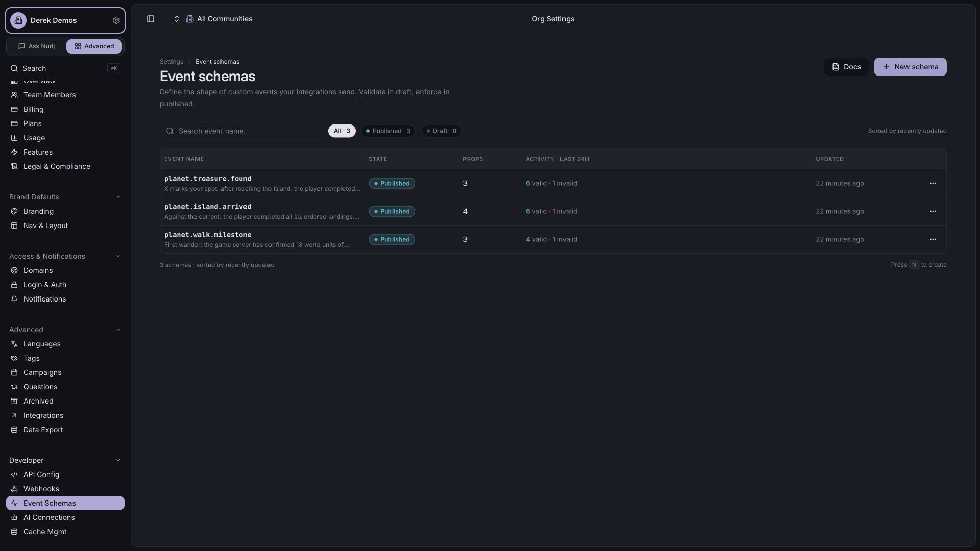
Task: Collapse the Brand Defaults section
Action: [x=118, y=197]
